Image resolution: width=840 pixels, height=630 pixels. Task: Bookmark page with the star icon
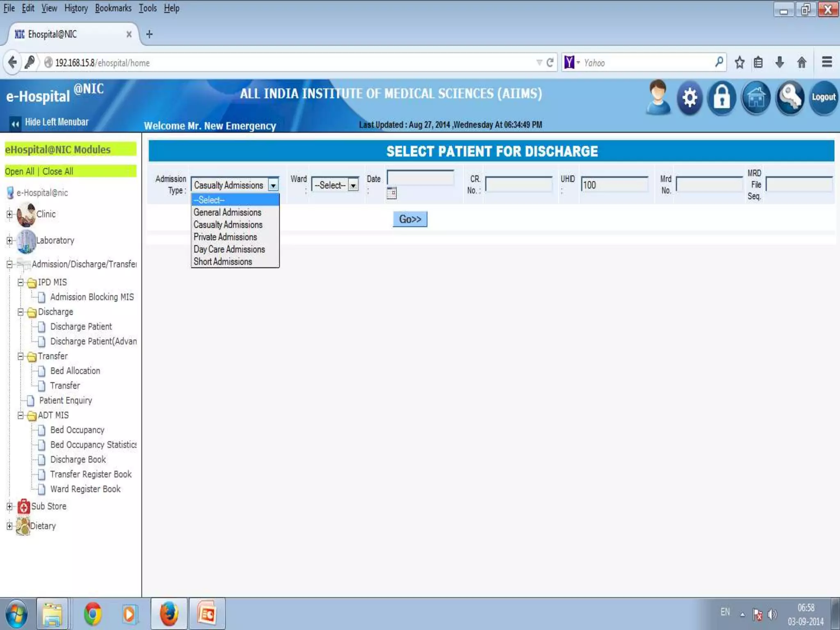click(x=739, y=63)
